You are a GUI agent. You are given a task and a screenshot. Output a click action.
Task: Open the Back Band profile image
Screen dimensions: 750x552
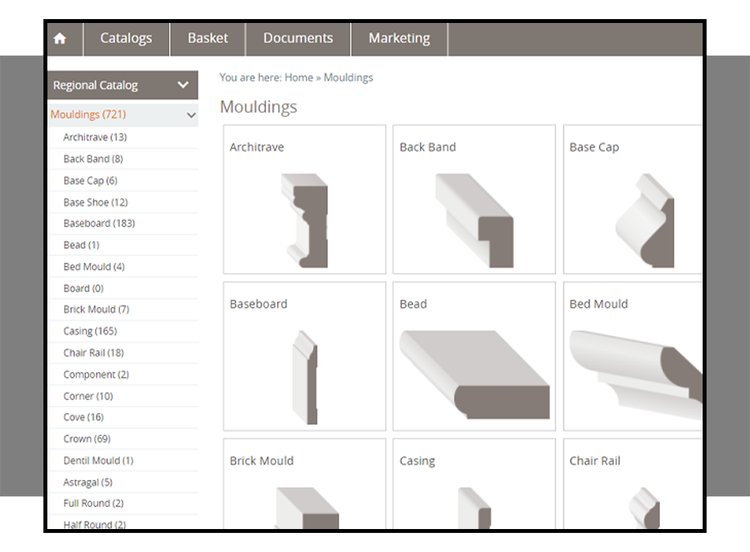pyautogui.click(x=474, y=220)
